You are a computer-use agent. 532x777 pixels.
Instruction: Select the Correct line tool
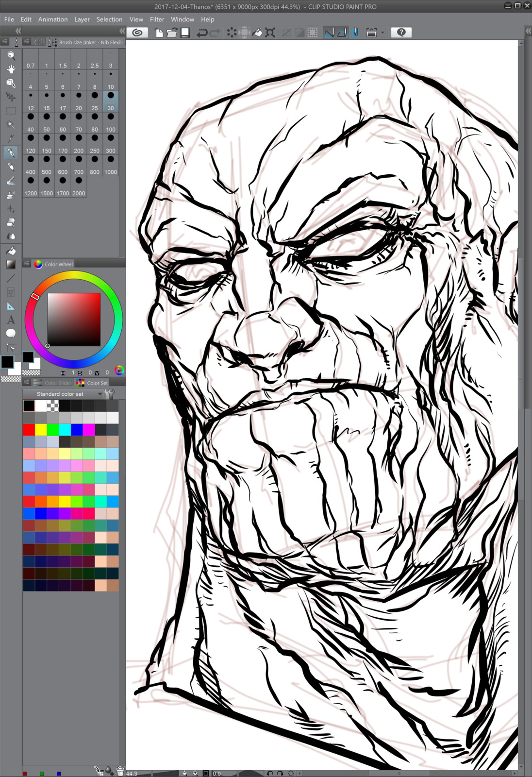[x=11, y=347]
